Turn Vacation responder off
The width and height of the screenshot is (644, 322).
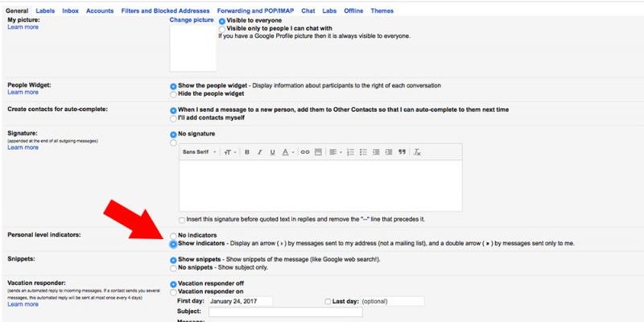pos(173,284)
